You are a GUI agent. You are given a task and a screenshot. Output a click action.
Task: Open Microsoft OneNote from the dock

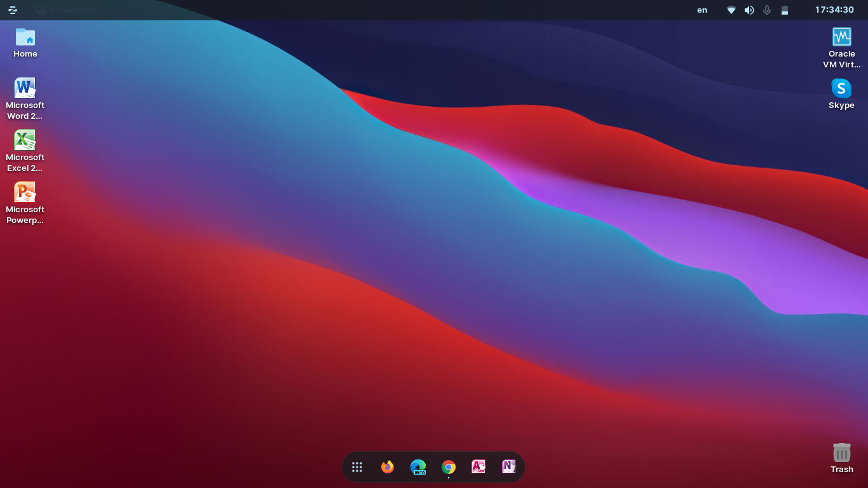tap(508, 467)
